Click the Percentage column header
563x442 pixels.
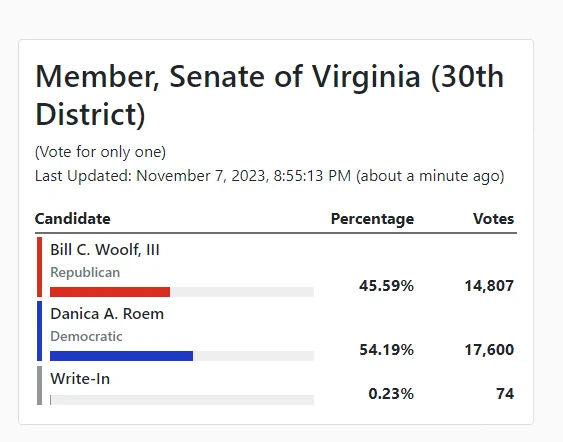click(372, 219)
